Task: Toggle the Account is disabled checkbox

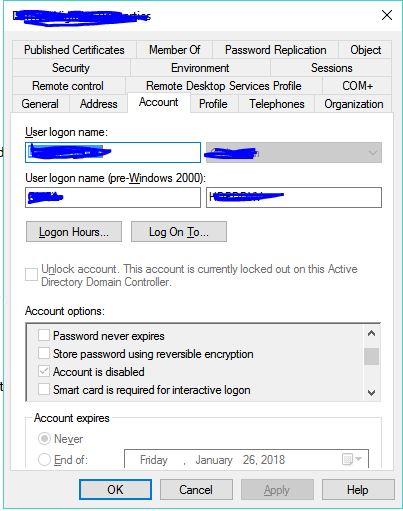Action: coord(44,371)
